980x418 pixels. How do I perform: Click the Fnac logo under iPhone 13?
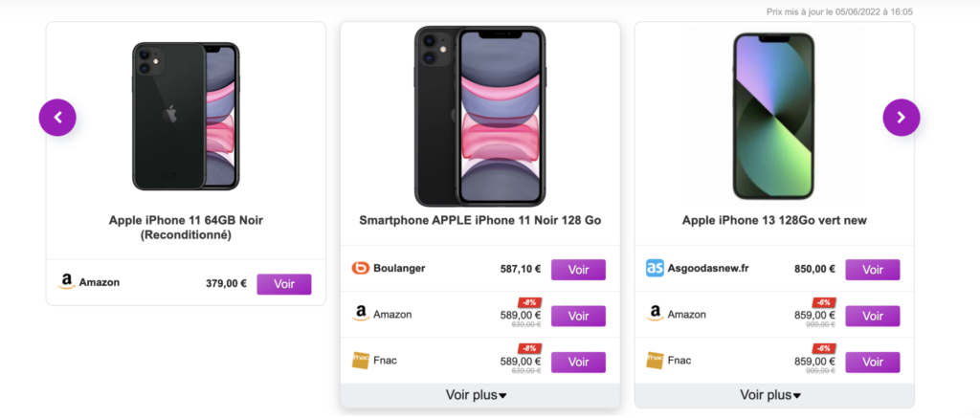point(655,361)
